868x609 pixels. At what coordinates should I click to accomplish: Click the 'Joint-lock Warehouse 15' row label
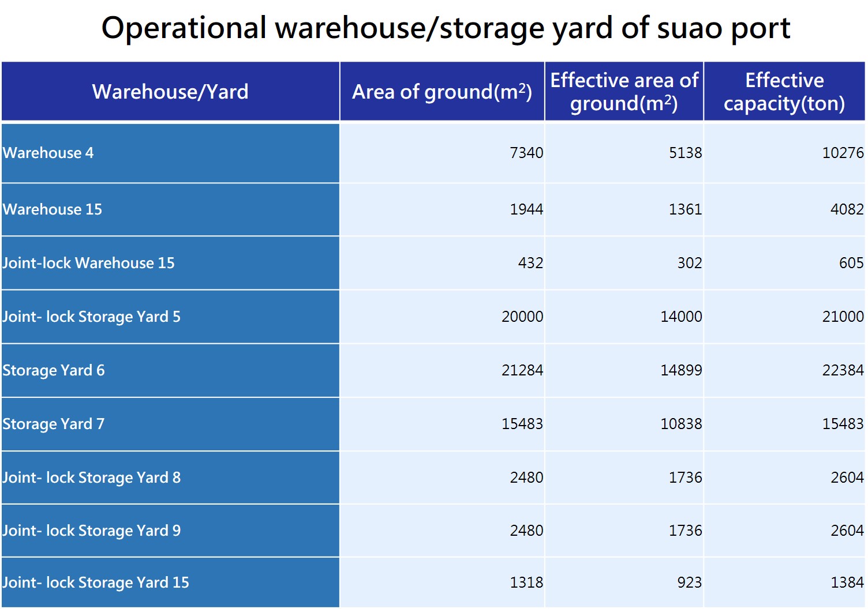point(88,263)
